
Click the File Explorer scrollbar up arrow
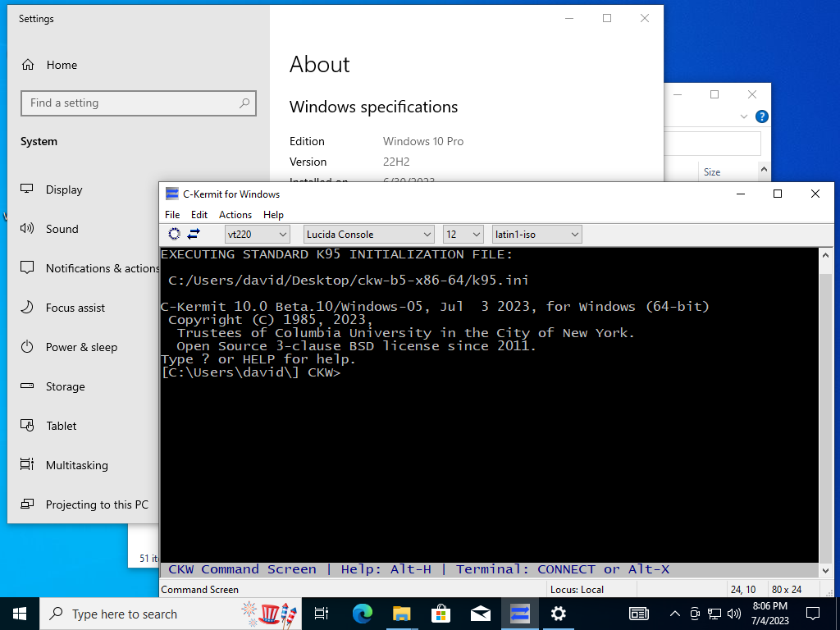point(764,169)
